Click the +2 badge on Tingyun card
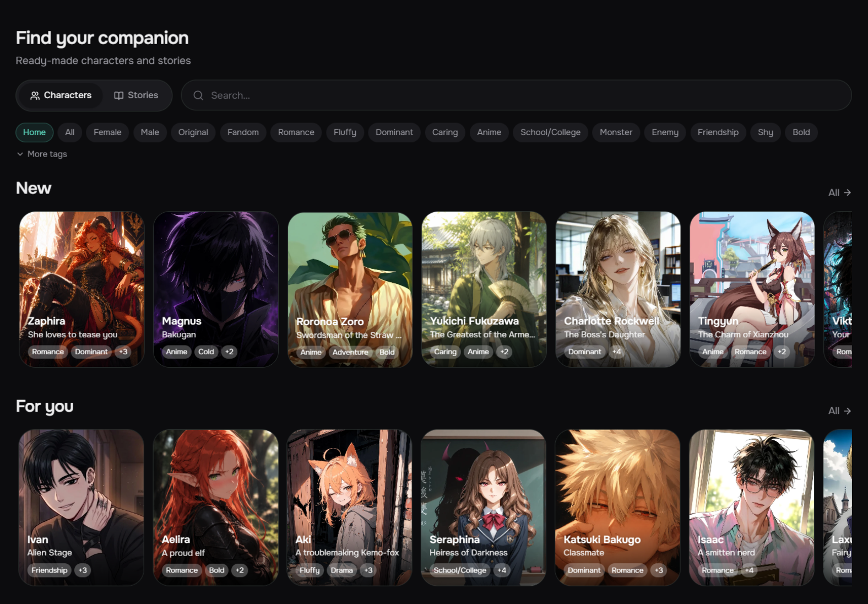This screenshot has height=604, width=868. coord(782,352)
